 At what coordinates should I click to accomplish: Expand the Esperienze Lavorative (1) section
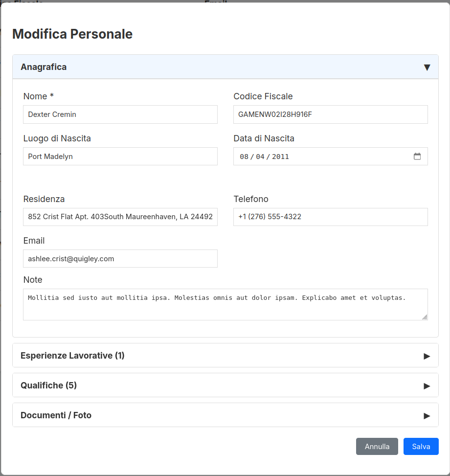pos(72,356)
